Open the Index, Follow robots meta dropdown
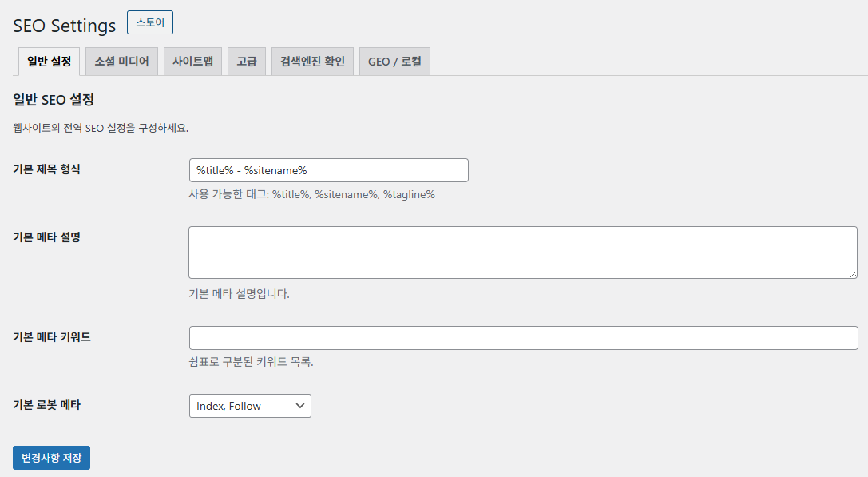The image size is (868, 477). pyautogui.click(x=249, y=406)
